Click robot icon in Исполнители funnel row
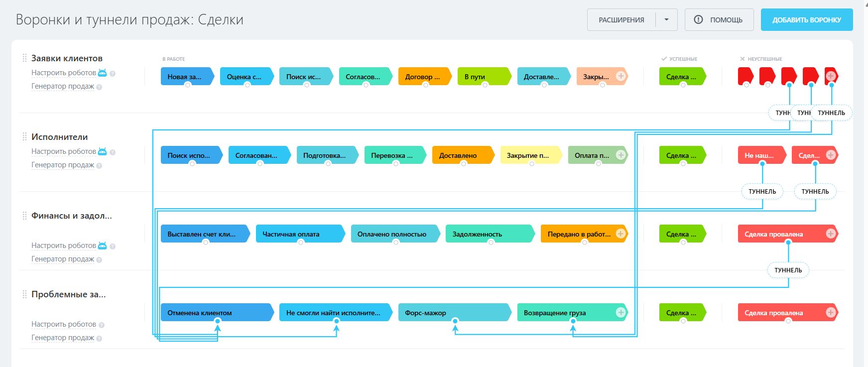 click(x=103, y=151)
